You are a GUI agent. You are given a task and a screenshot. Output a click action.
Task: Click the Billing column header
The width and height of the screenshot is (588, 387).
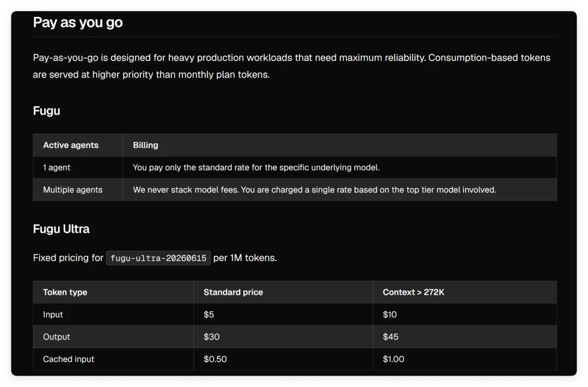pos(145,146)
